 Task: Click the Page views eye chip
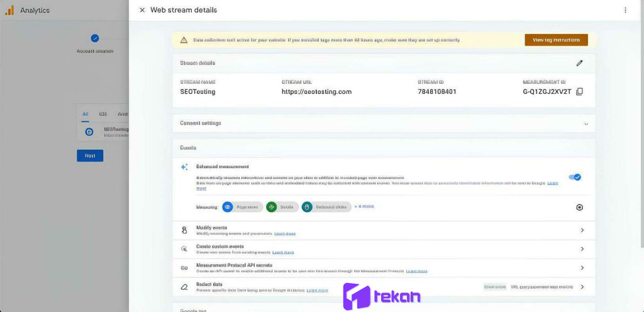click(242, 207)
